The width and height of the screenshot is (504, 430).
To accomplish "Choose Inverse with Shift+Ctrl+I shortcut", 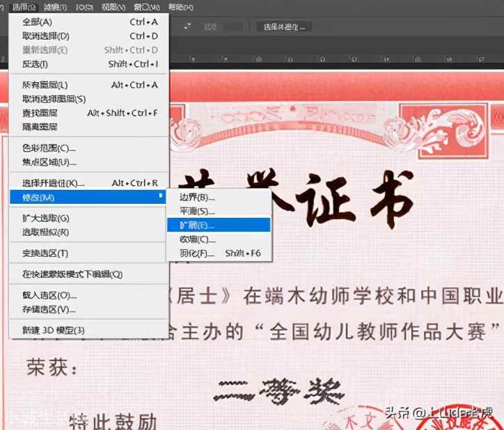I will click(89, 64).
